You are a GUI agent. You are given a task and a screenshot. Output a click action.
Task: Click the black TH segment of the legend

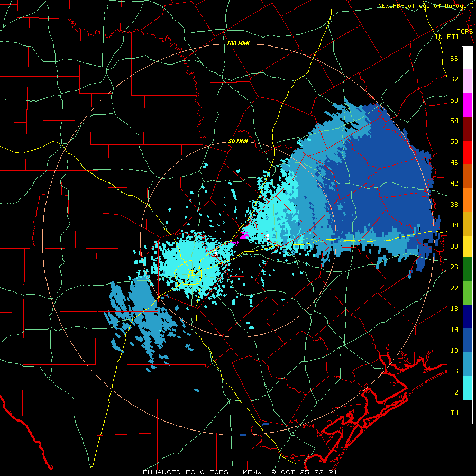(467, 411)
